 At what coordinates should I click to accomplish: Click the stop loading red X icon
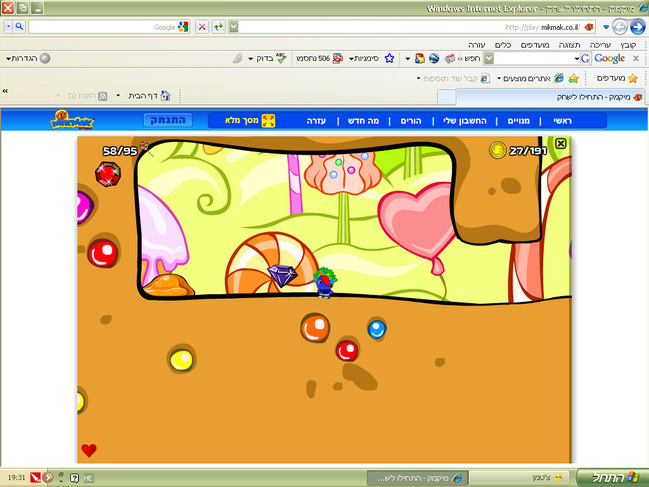(x=202, y=27)
